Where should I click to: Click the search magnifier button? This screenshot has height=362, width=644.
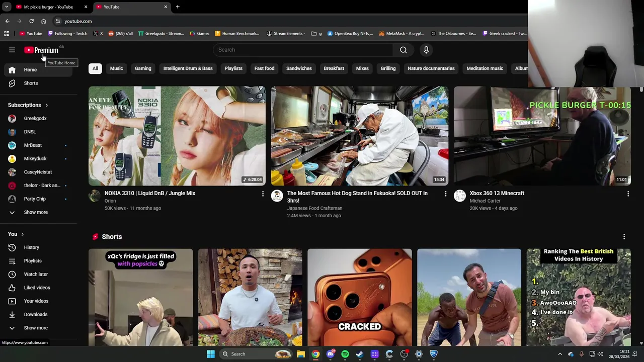click(x=404, y=50)
